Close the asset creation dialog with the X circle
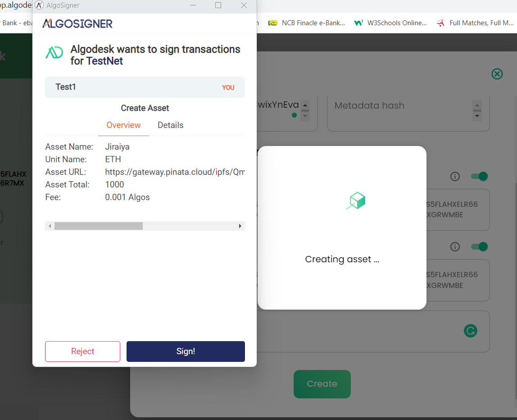517x420 pixels. pos(497,73)
